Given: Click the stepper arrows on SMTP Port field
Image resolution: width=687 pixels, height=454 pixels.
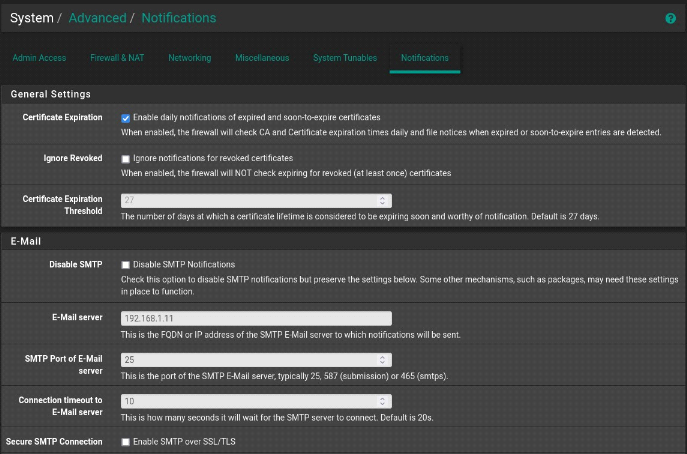Looking at the screenshot, I should (384, 359).
